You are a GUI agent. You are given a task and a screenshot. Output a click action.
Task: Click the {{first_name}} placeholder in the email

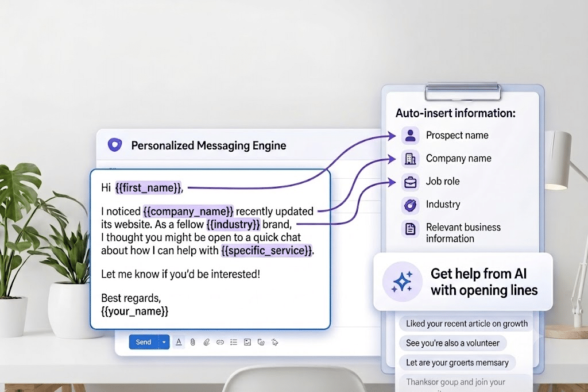(149, 188)
